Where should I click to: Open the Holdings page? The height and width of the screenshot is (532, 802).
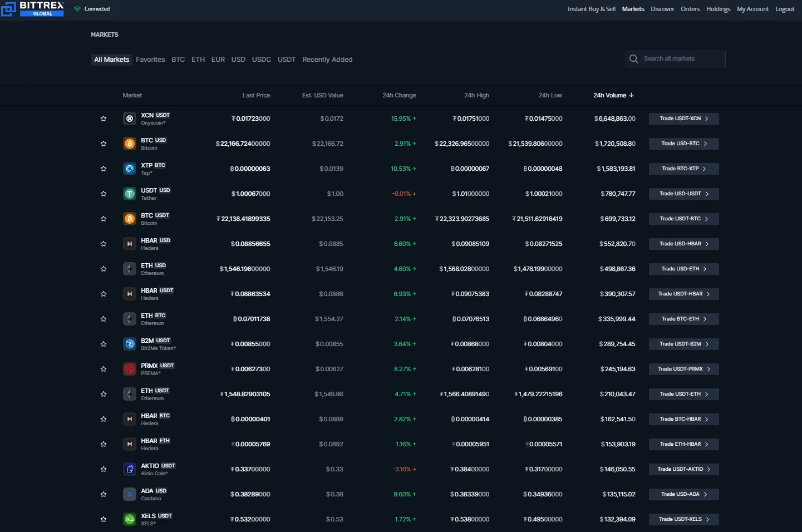[x=718, y=9]
